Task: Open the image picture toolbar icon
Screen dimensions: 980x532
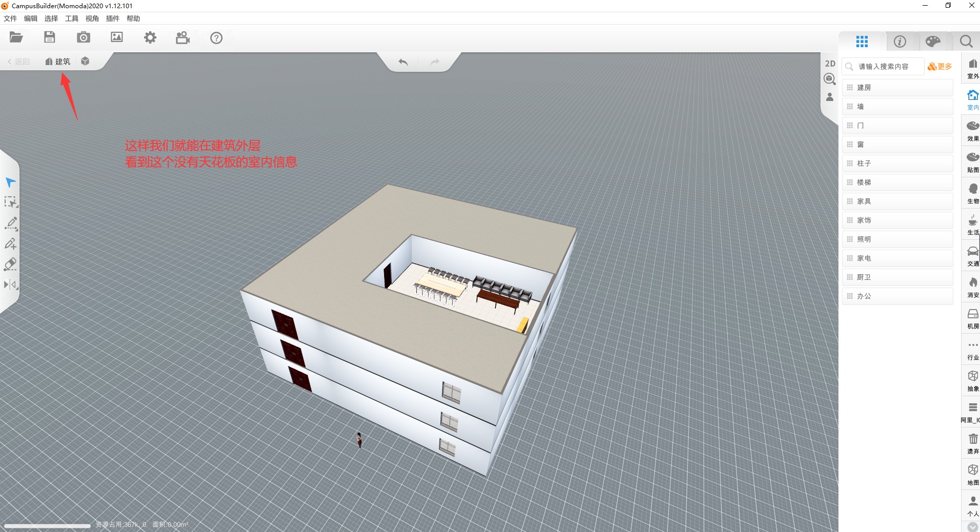Action: 117,37
